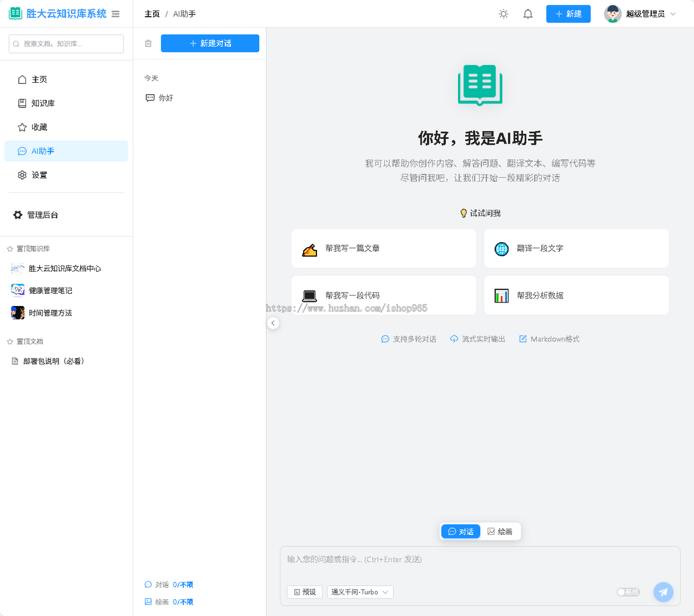Open the 预设 presets button
This screenshot has width=694, height=616.
pos(305,592)
